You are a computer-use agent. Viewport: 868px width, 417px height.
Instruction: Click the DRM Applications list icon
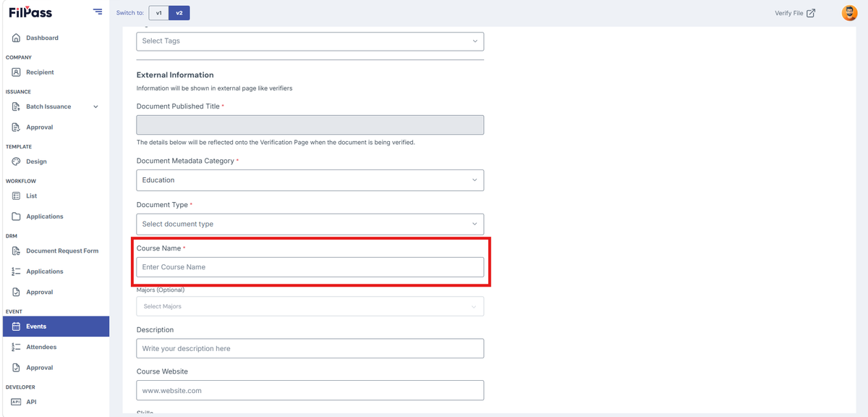16,271
